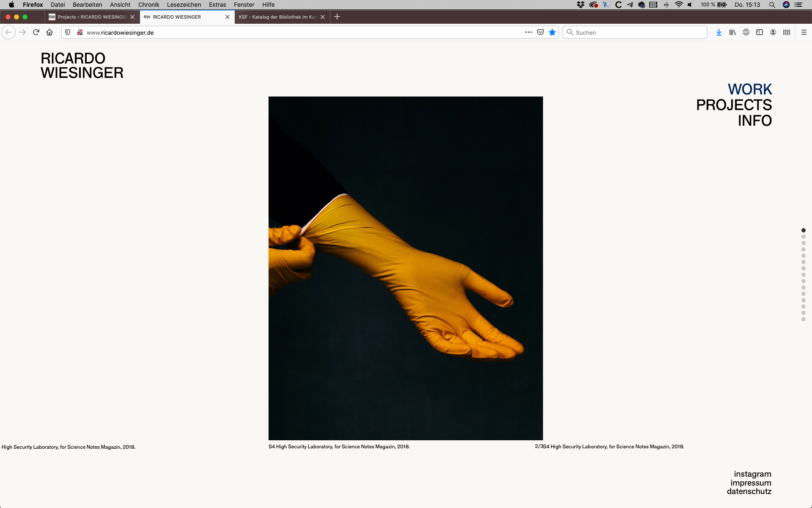Open the PROJECTS page link
The width and height of the screenshot is (812, 508).
(x=734, y=105)
